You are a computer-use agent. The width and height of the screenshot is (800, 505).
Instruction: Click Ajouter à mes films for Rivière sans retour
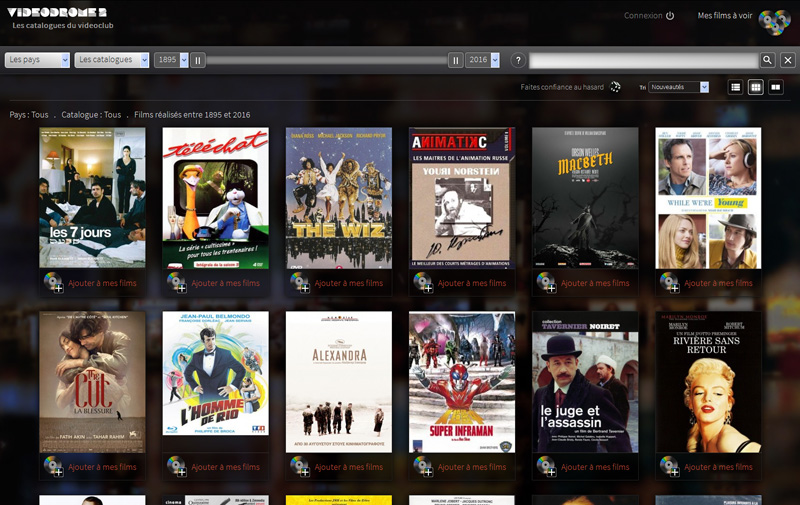tap(718, 467)
